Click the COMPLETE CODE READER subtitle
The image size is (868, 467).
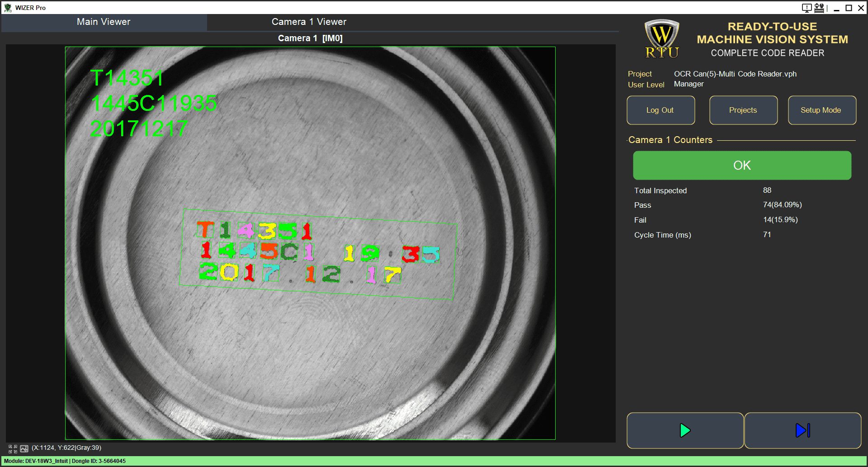pyautogui.click(x=767, y=53)
